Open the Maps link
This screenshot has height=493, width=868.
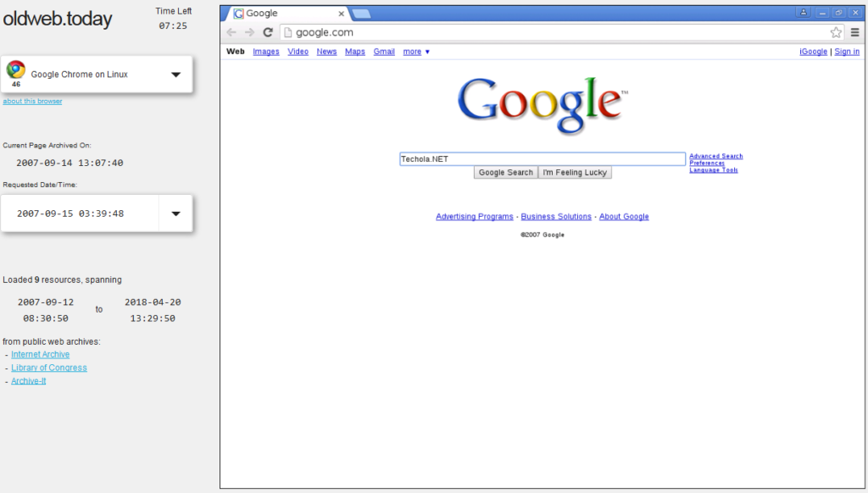point(355,52)
